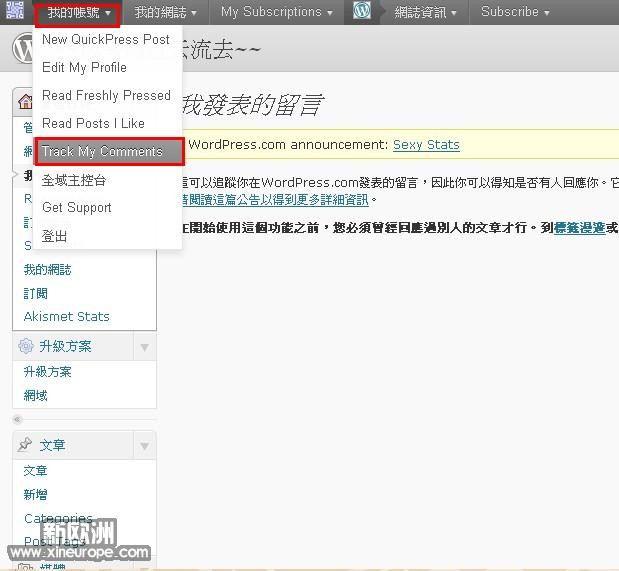Collapse the sidebar menu arrow
The image size is (619, 571).
click(x=17, y=419)
